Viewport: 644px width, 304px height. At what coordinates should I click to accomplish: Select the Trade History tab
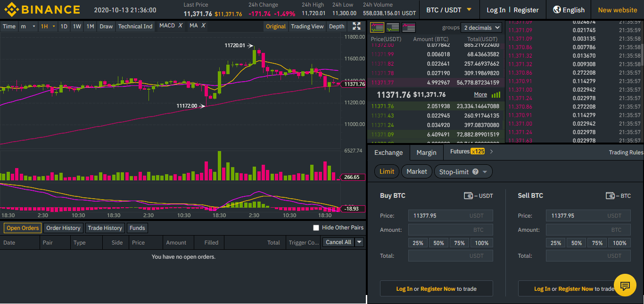105,228
